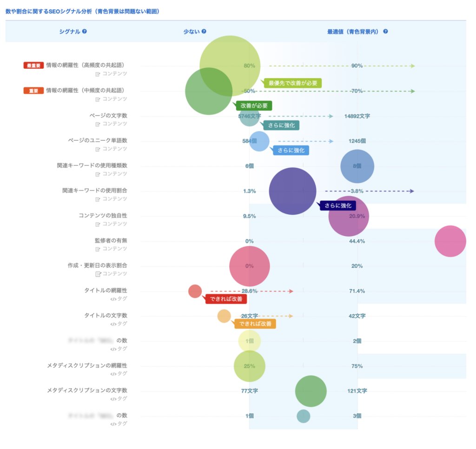Click the green 改善が必要 label
Image resolution: width=476 pixels, height=449 pixels.
pyautogui.click(x=254, y=106)
